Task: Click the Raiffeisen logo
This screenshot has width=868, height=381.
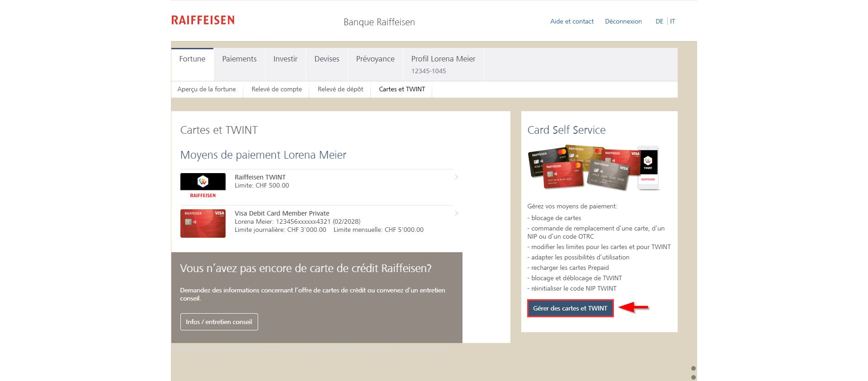Action: tap(203, 20)
